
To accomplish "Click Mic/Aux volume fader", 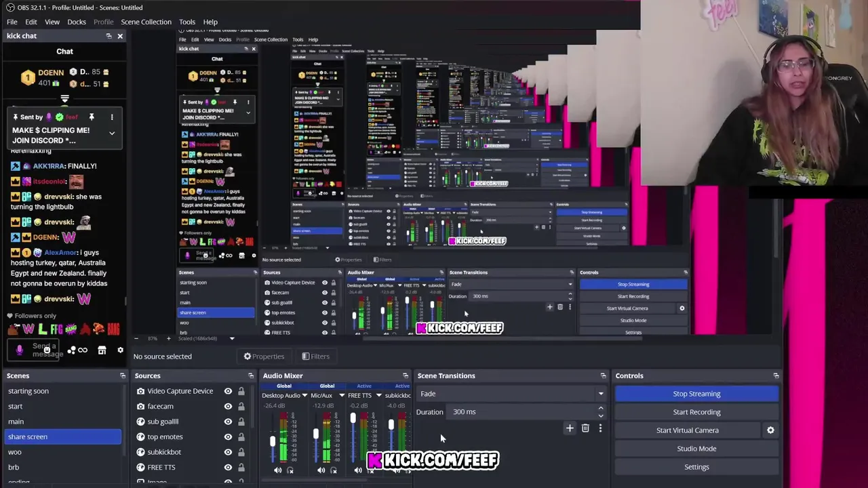I will click(315, 434).
